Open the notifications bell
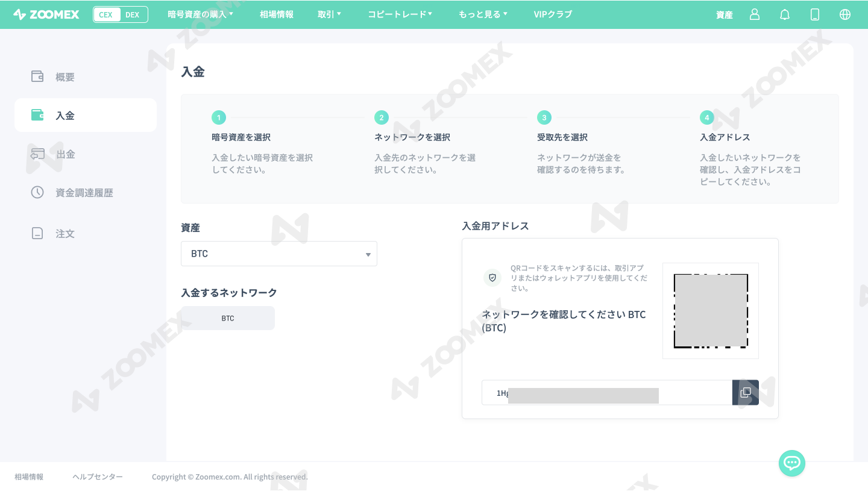This screenshot has height=491, width=868. click(784, 14)
